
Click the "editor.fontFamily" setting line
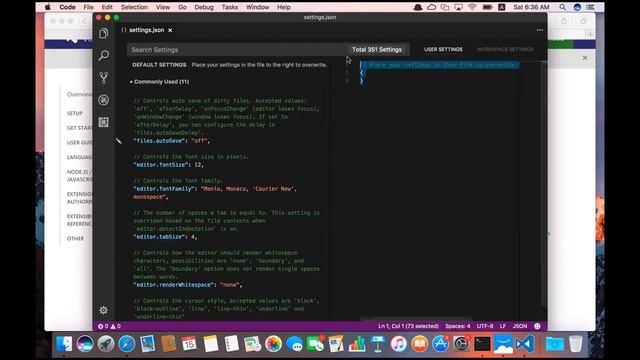click(x=215, y=193)
